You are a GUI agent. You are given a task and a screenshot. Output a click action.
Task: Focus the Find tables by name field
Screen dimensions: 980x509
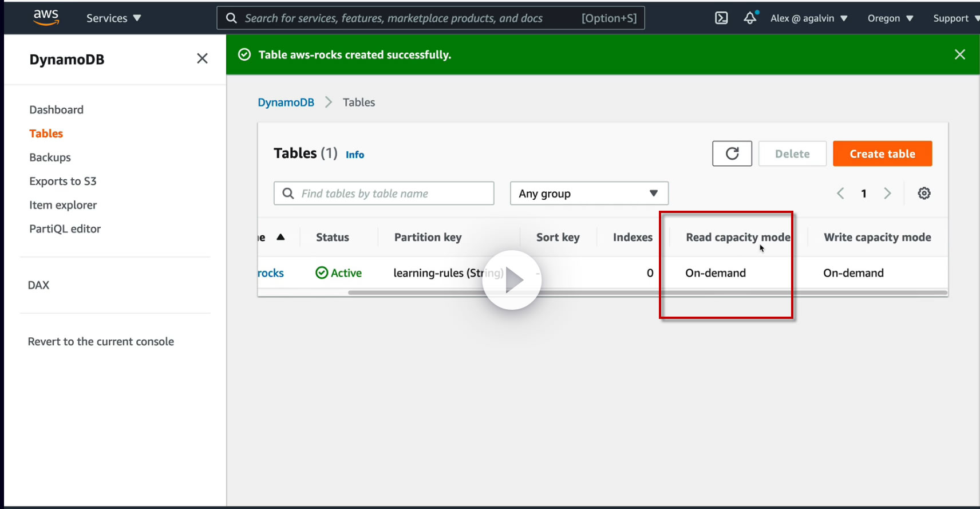point(384,194)
